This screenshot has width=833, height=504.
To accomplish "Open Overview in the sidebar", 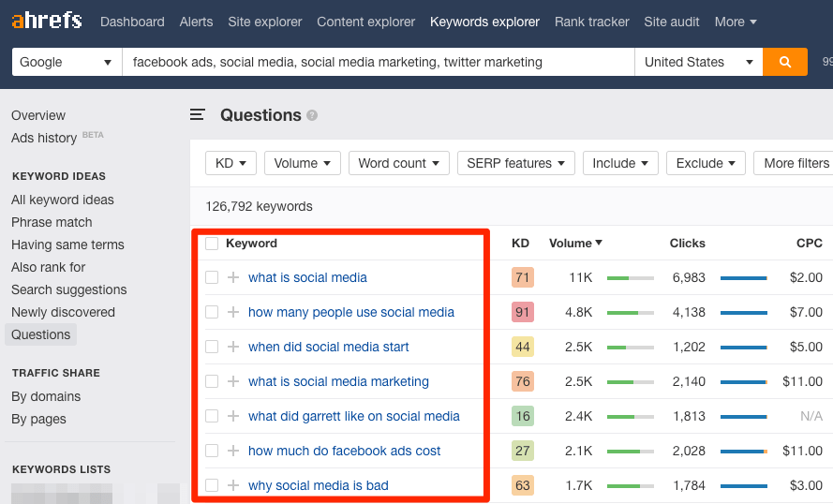I will coord(38,115).
